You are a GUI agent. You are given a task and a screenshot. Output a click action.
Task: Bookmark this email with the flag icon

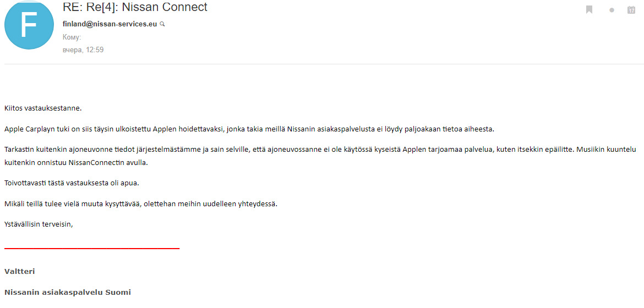(x=589, y=10)
